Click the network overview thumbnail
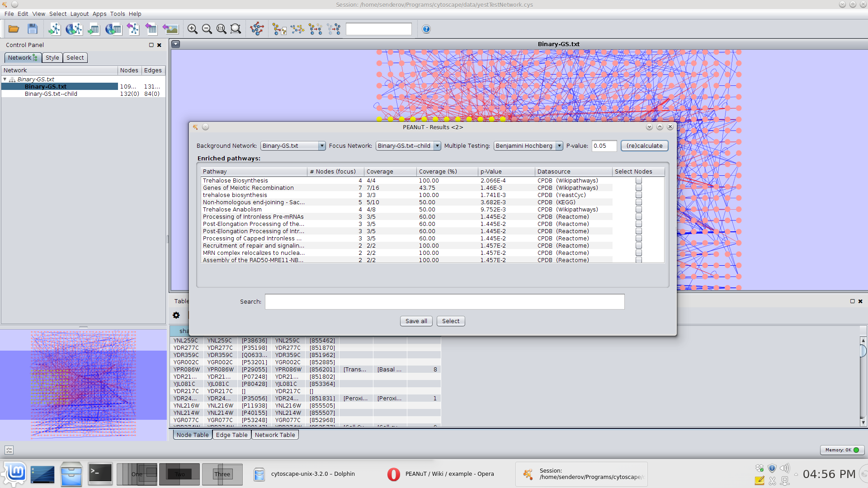The width and height of the screenshot is (868, 488). coord(83,385)
